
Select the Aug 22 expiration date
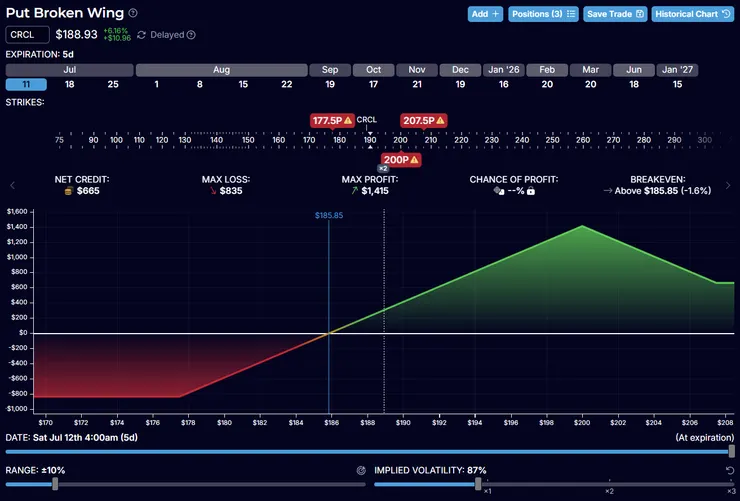point(286,84)
